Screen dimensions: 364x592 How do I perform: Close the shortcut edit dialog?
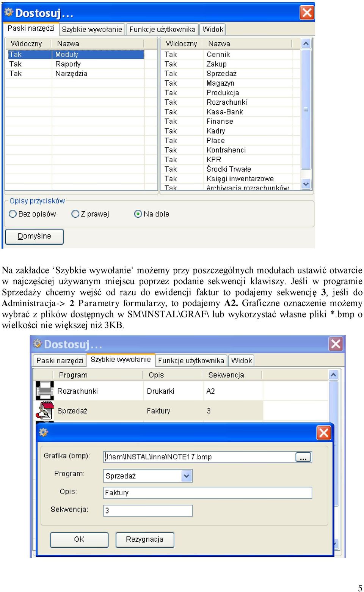tap(323, 433)
